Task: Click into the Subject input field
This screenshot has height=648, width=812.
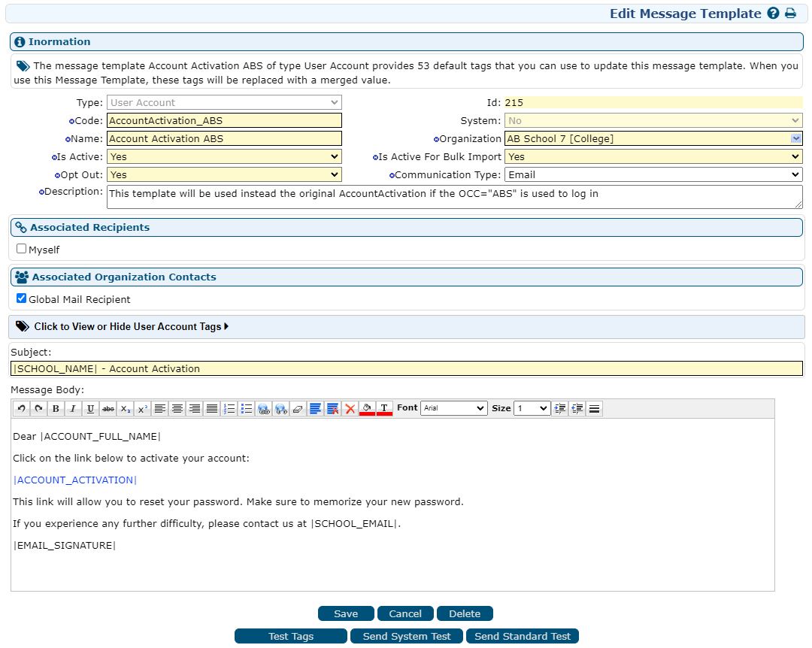Action: [x=406, y=368]
